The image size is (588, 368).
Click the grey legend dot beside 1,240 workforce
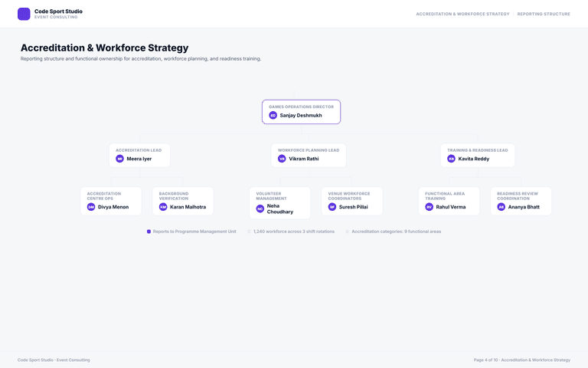[249, 232]
